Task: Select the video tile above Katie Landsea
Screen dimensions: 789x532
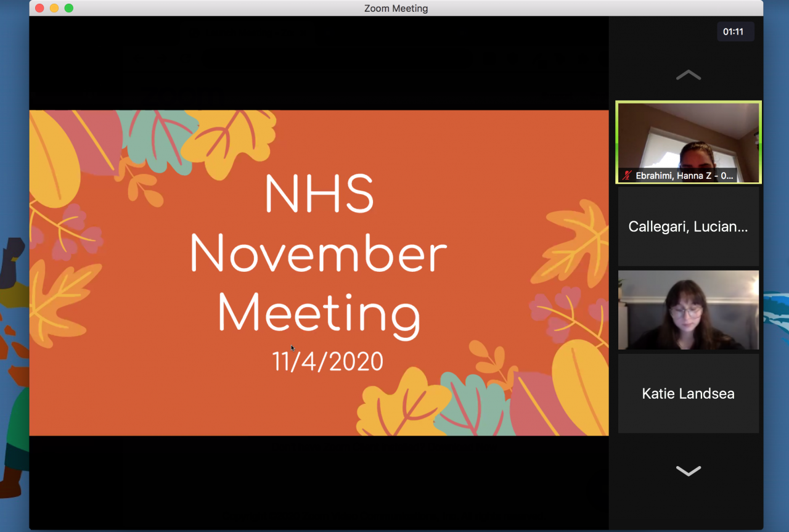Action: [689, 310]
